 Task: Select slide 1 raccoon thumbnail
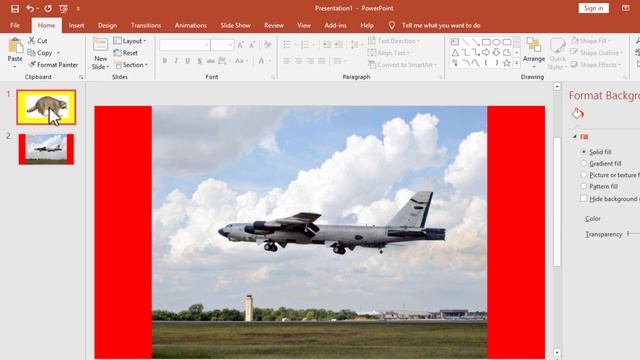46,107
